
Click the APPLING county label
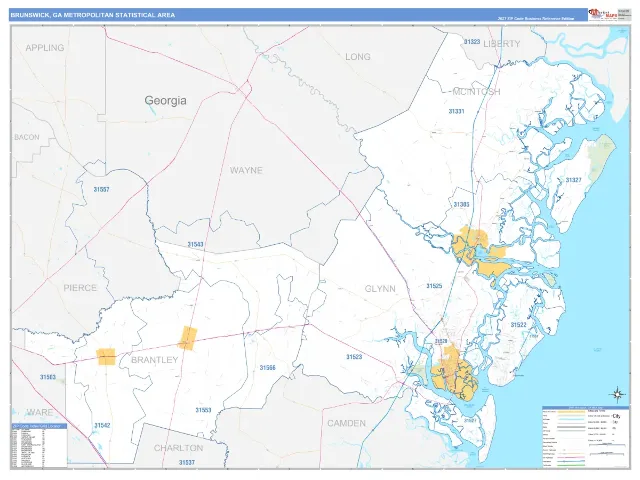(x=45, y=48)
